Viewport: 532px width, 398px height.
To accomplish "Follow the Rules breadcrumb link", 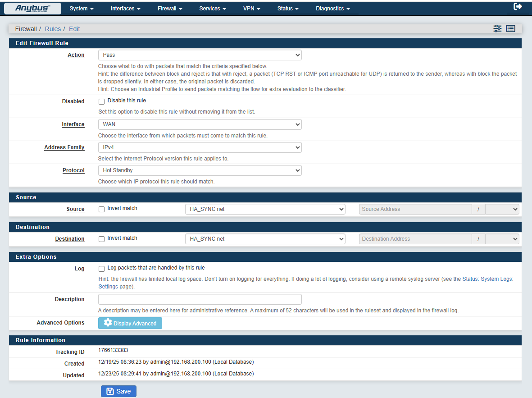I will (x=53, y=29).
